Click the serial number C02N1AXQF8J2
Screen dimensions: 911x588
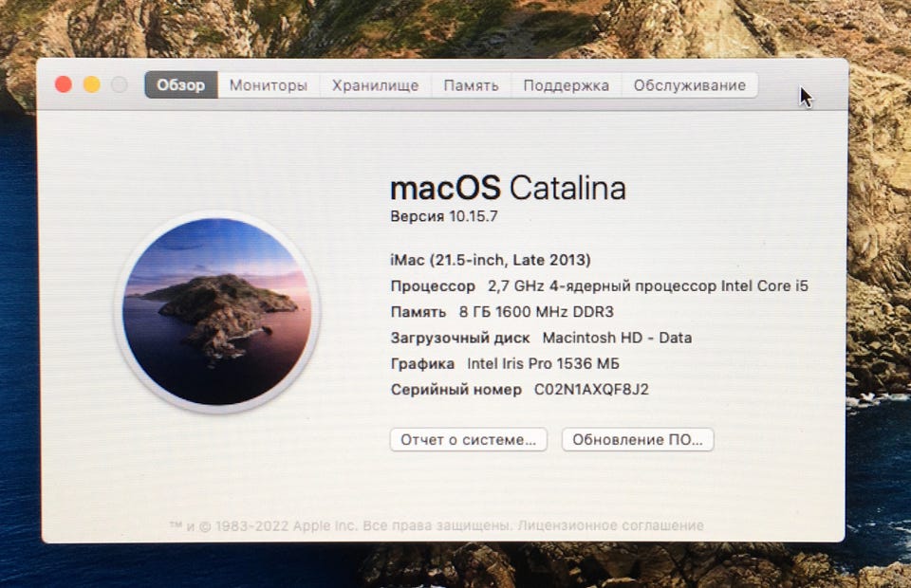[591, 390]
